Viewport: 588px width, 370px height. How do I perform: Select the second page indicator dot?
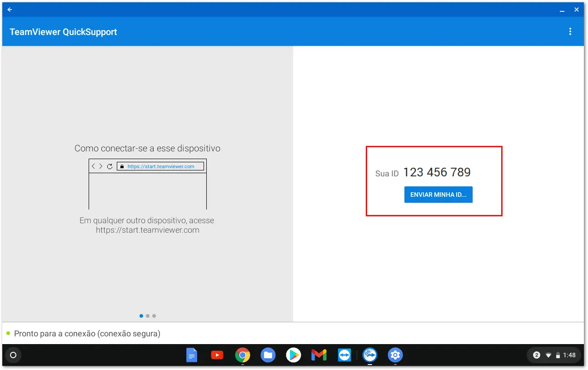click(148, 316)
